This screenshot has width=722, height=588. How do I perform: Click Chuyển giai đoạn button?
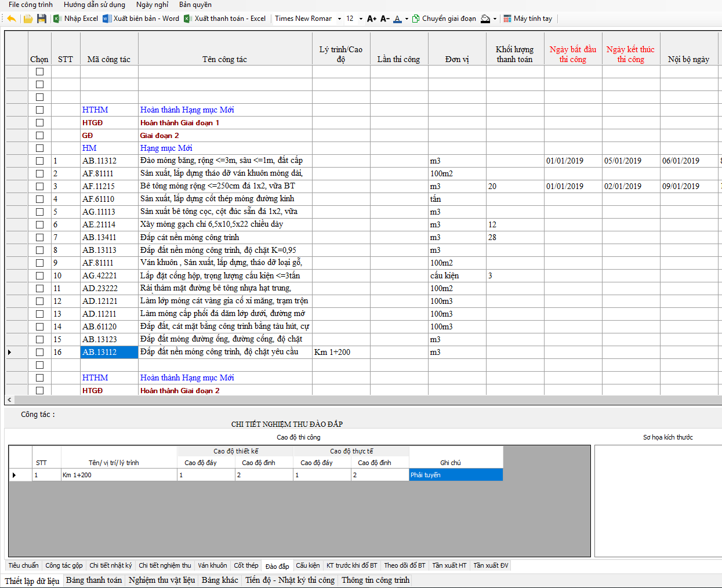[444, 19]
